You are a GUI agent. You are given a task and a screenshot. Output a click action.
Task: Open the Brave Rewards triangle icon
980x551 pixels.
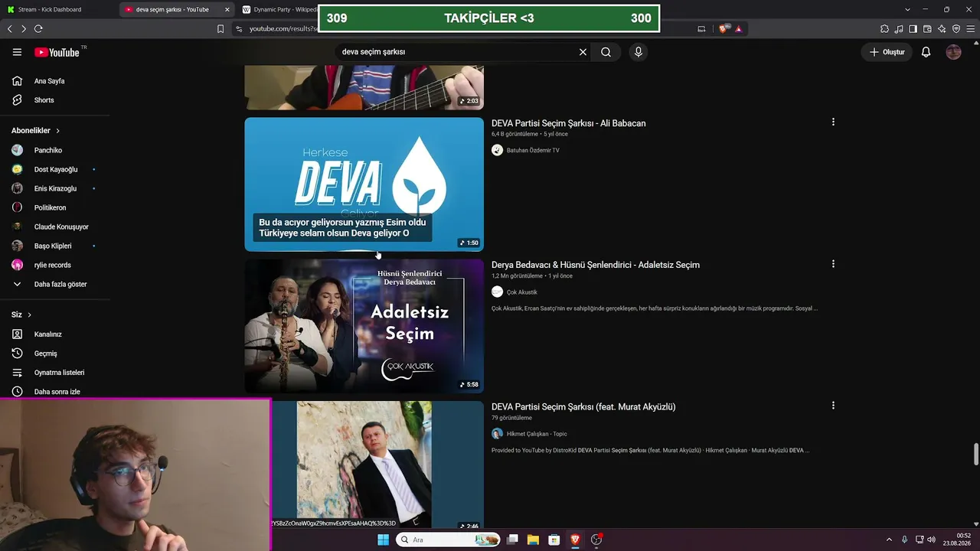[x=739, y=29]
